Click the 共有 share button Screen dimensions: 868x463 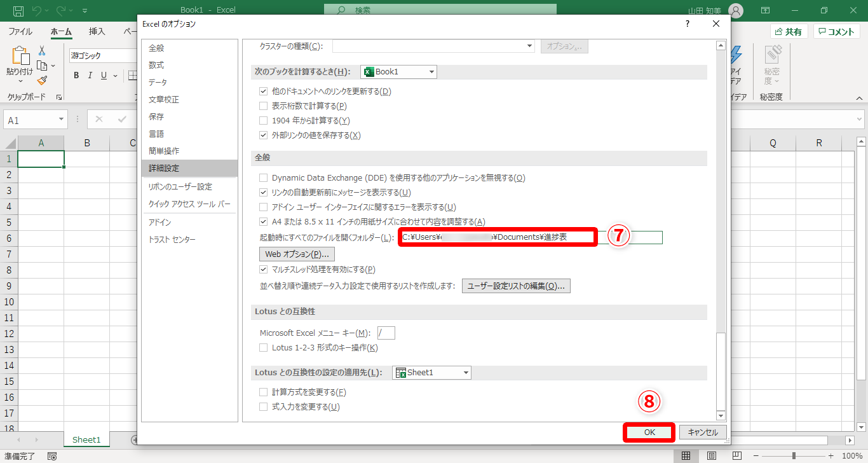(x=789, y=32)
